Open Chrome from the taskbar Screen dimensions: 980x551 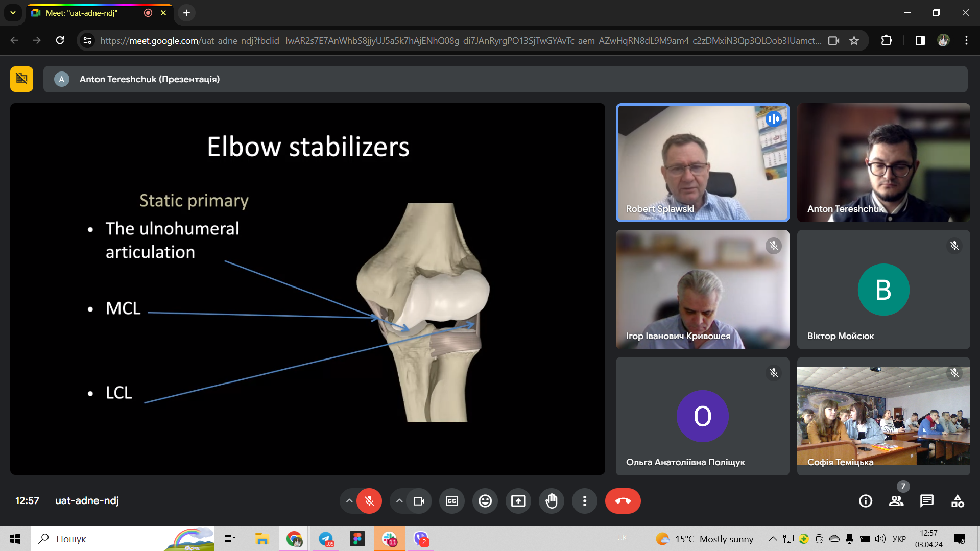pyautogui.click(x=294, y=539)
